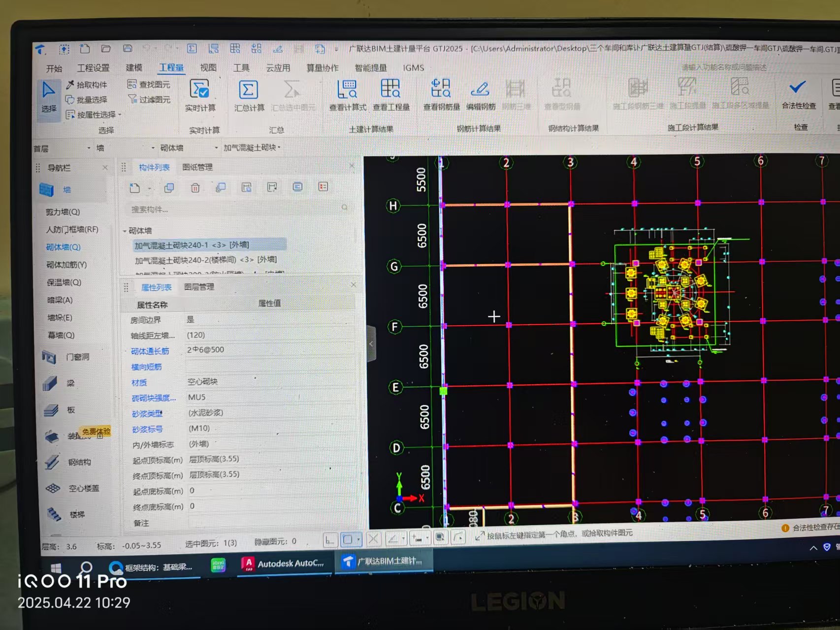Click the 查看工程量 icon
The height and width of the screenshot is (630, 840).
(x=390, y=89)
